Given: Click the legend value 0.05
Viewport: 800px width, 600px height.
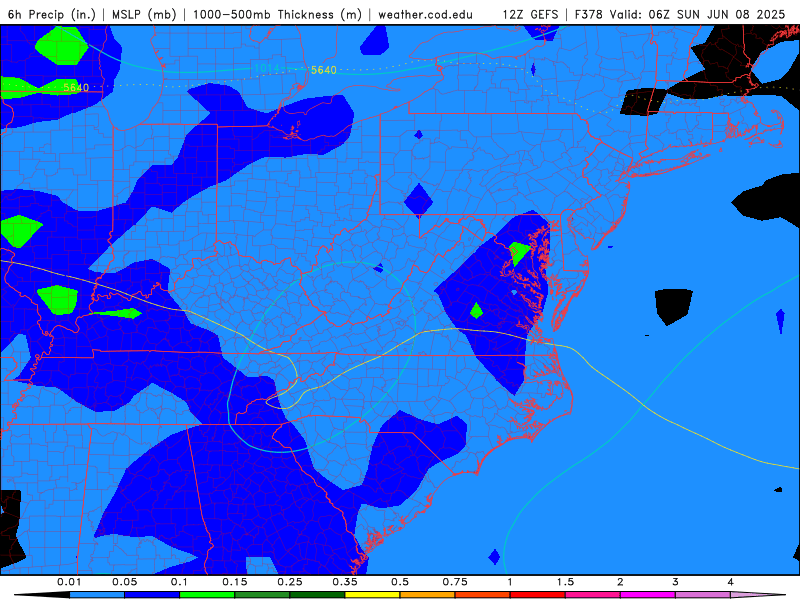Looking at the screenshot, I should (x=124, y=582).
